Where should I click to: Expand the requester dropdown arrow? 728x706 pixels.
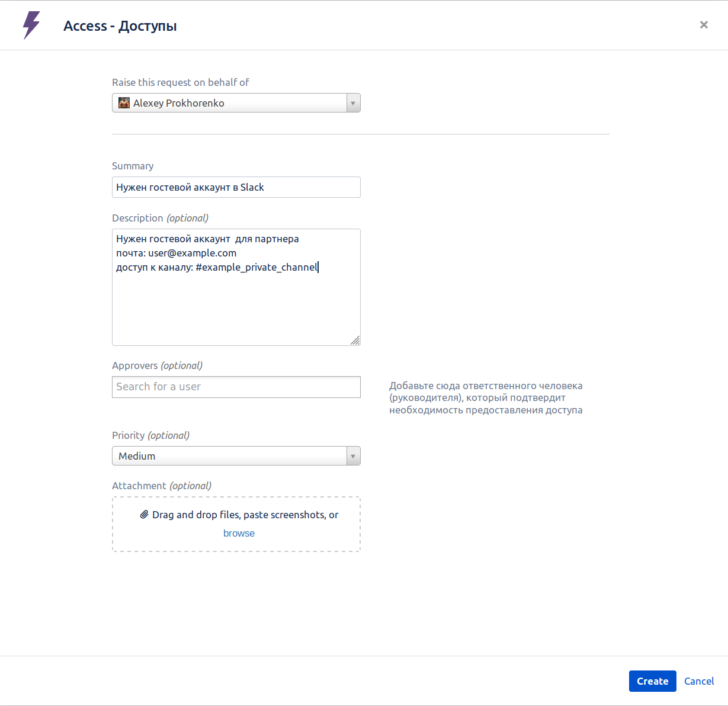353,103
